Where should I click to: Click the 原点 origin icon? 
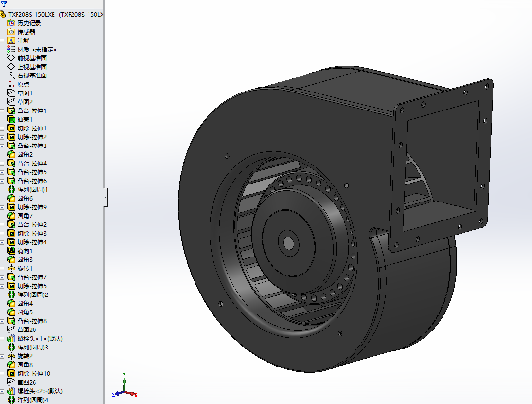point(11,84)
